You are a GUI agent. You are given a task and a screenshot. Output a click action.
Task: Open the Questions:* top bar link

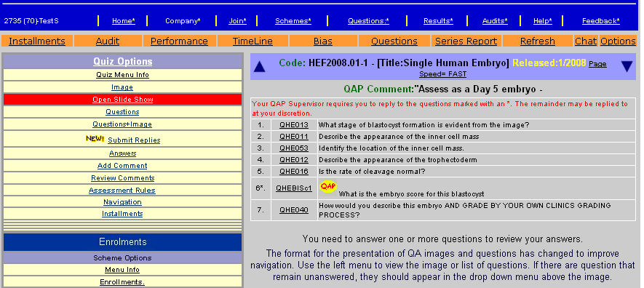(368, 21)
